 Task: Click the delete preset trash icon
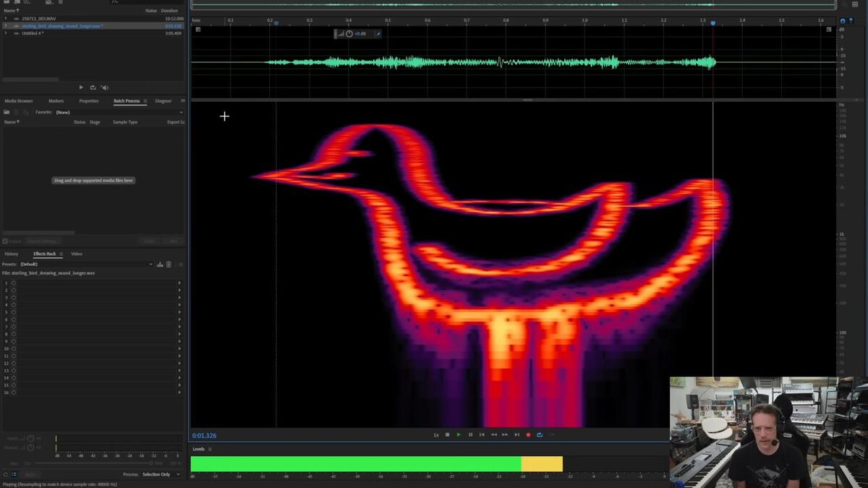tap(169, 265)
